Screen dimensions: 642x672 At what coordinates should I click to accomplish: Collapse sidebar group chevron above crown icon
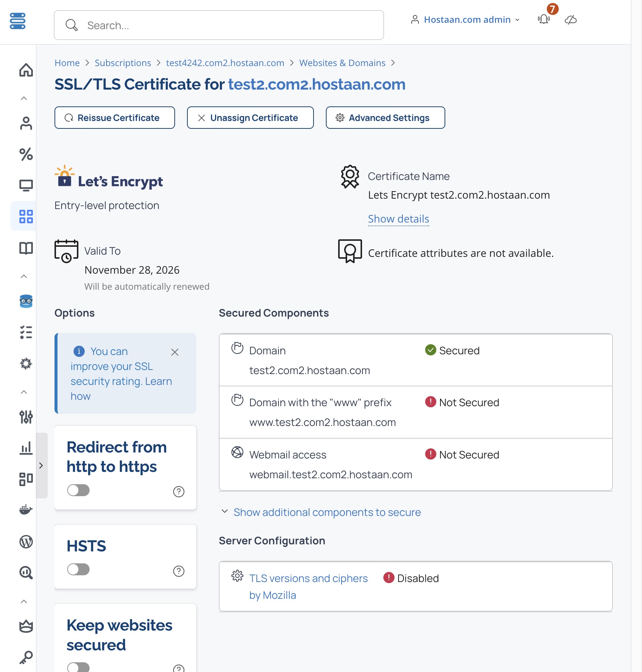point(24,601)
